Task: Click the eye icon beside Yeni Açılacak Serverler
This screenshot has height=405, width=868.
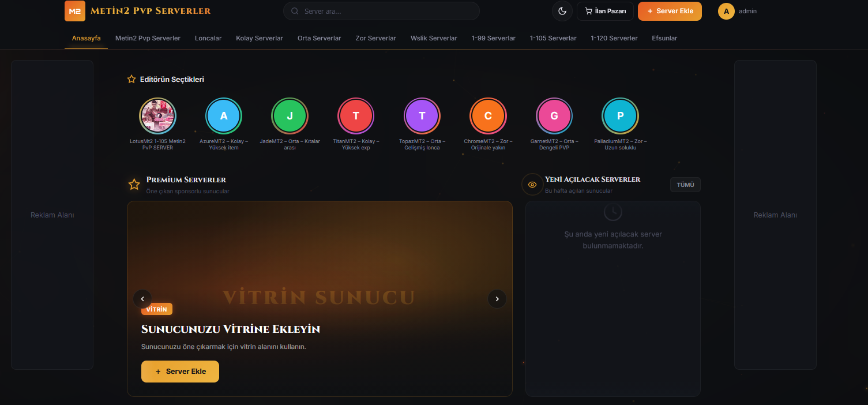Action: tap(532, 185)
